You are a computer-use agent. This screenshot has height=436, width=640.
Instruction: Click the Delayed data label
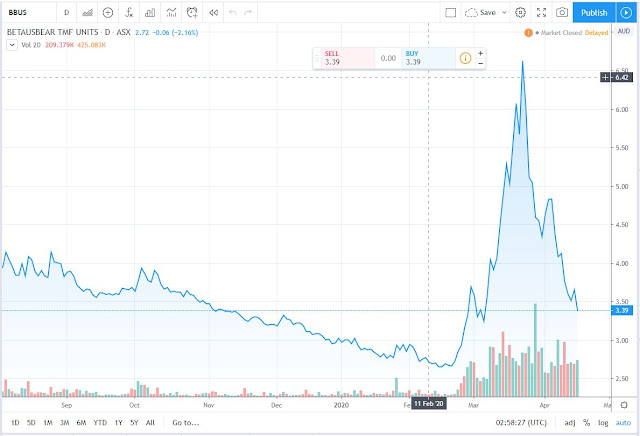(x=596, y=33)
